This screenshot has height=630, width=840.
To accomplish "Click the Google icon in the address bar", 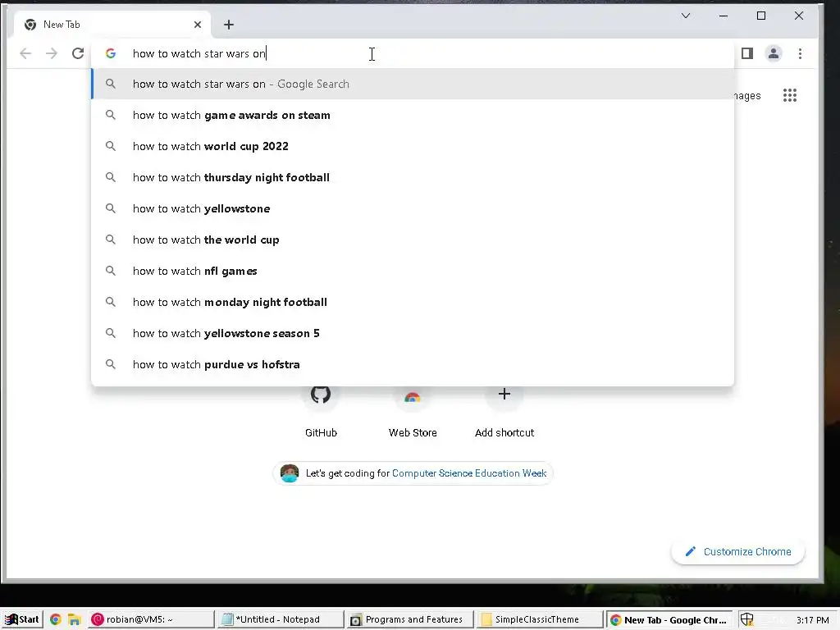I will [111, 53].
